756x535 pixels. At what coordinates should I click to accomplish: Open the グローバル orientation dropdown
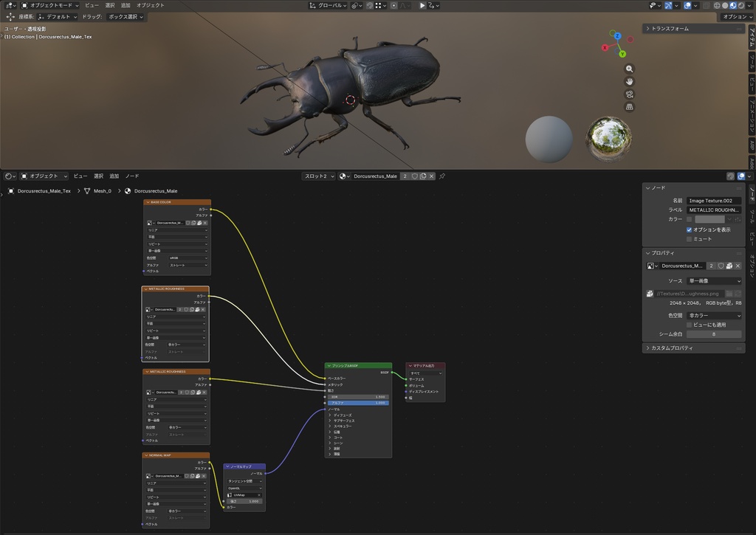328,5
